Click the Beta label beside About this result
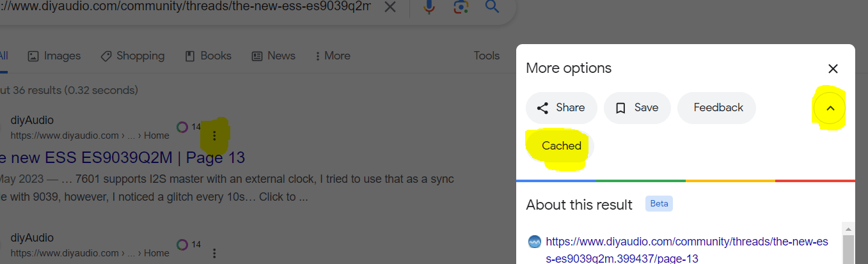The height and width of the screenshot is (264, 868). 659,205
